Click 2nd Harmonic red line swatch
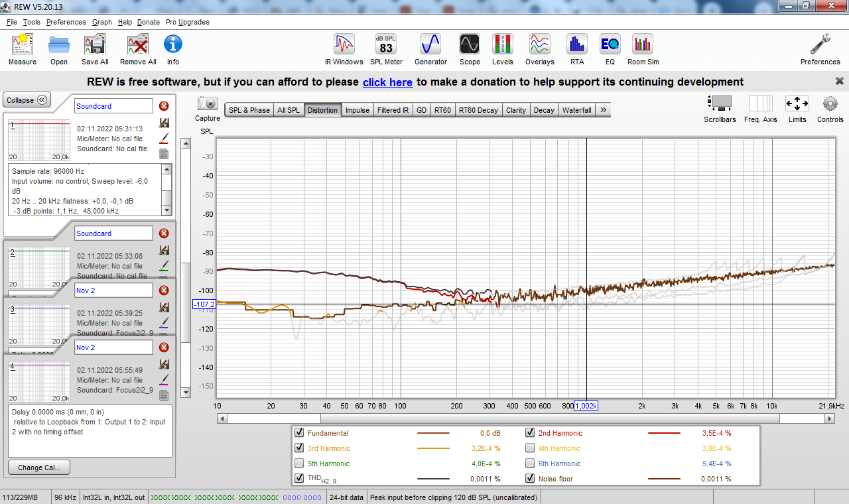This screenshot has width=849, height=504. (x=664, y=433)
